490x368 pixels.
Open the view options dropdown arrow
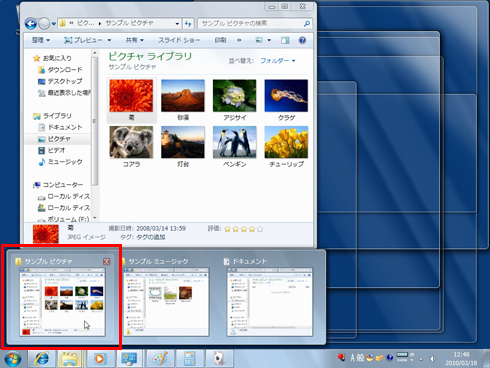269,40
